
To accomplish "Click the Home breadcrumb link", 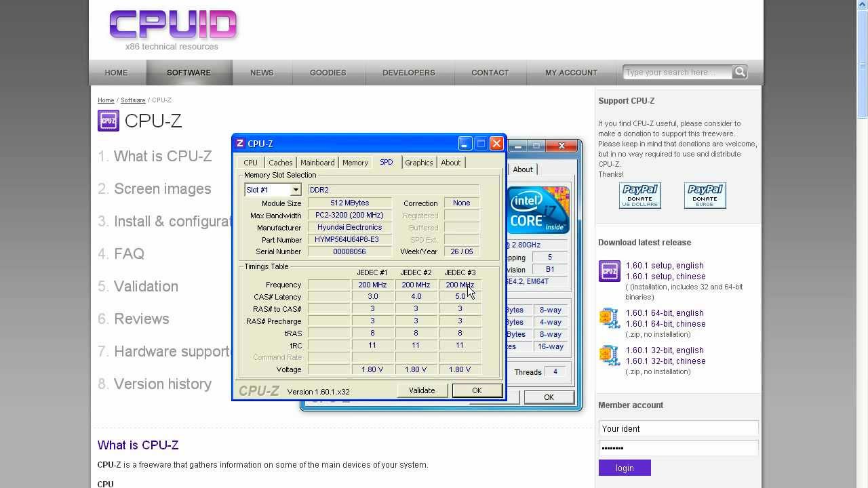I will (106, 100).
